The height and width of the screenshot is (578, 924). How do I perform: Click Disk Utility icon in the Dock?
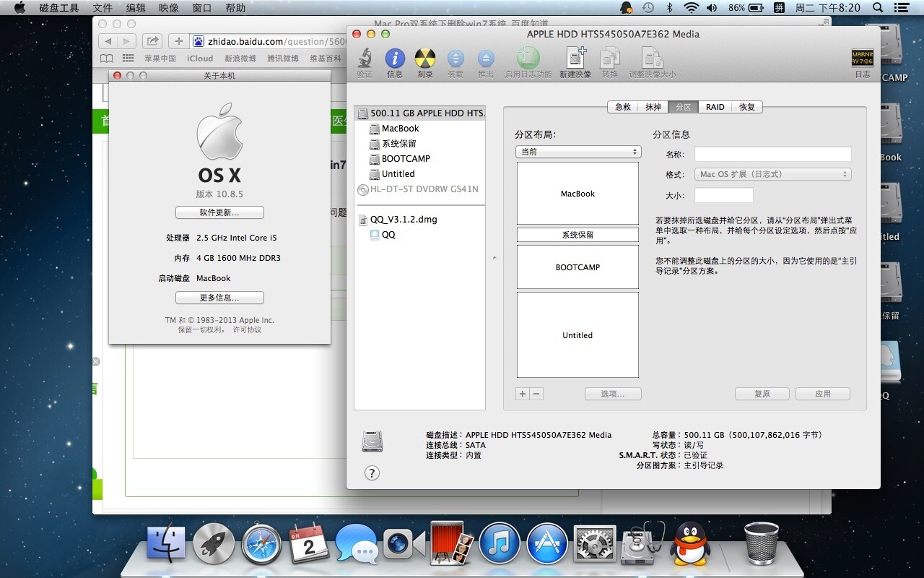(x=642, y=544)
